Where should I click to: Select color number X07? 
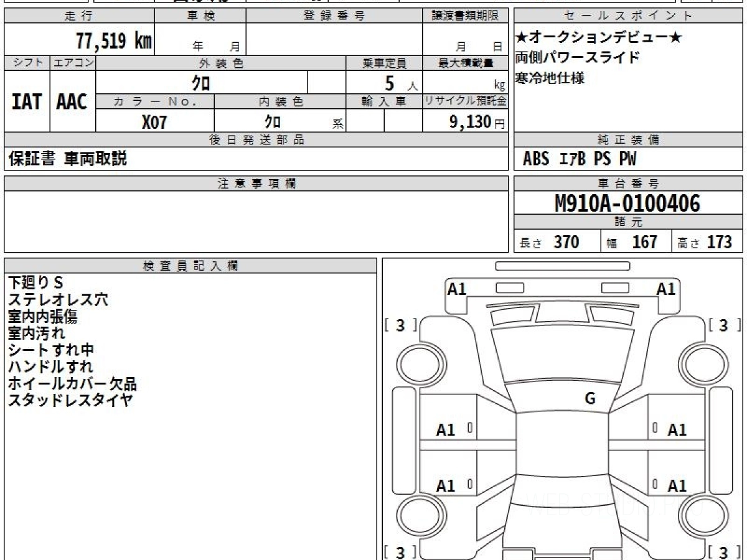(x=154, y=122)
